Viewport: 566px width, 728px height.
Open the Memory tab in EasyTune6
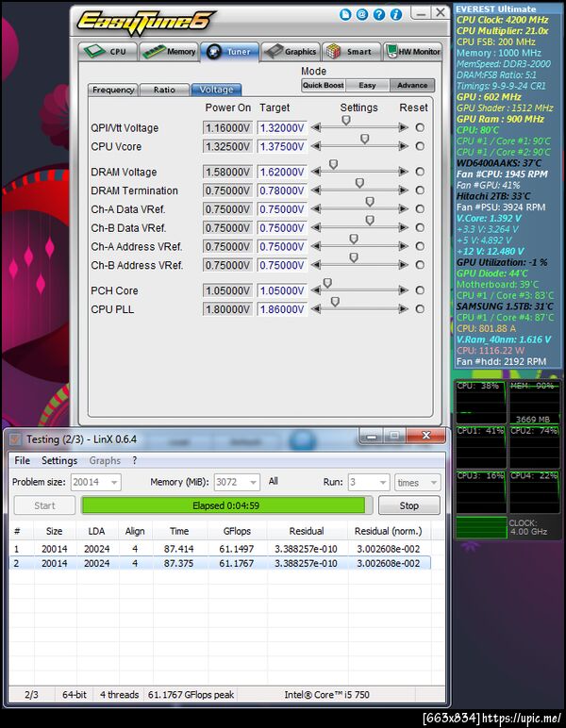(169, 52)
